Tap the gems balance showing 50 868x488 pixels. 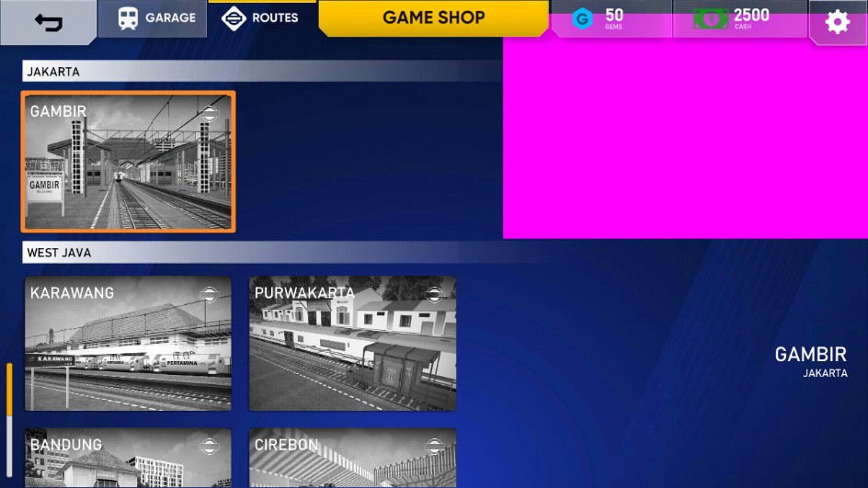click(611, 18)
